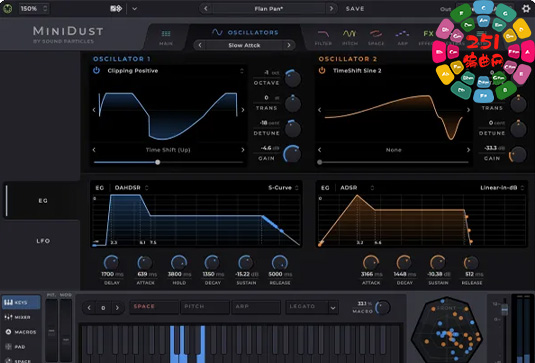Switch to the FILTER tab
The image size is (535, 363).
coord(323,37)
